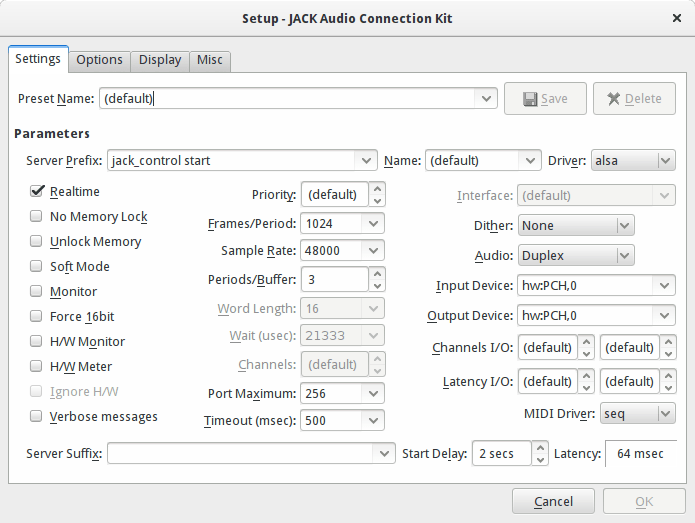Select the Settings tab
Viewport: 695px width, 523px height.
[38, 59]
